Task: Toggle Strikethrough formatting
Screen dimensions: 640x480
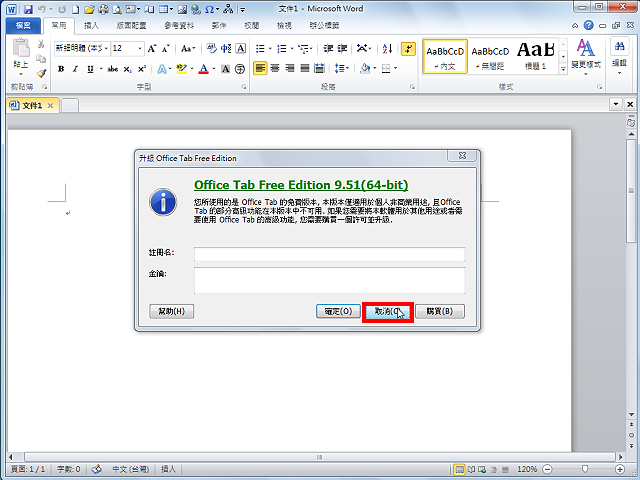Action: click(x=113, y=69)
